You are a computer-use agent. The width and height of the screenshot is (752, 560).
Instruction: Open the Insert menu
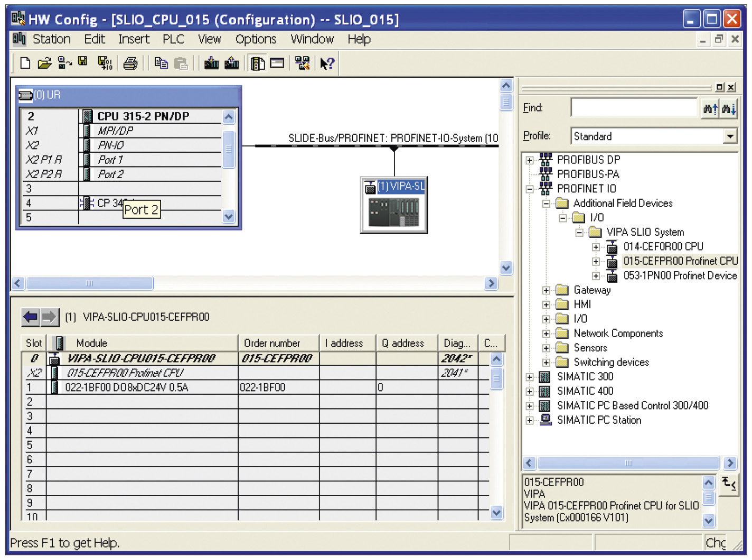click(x=134, y=39)
